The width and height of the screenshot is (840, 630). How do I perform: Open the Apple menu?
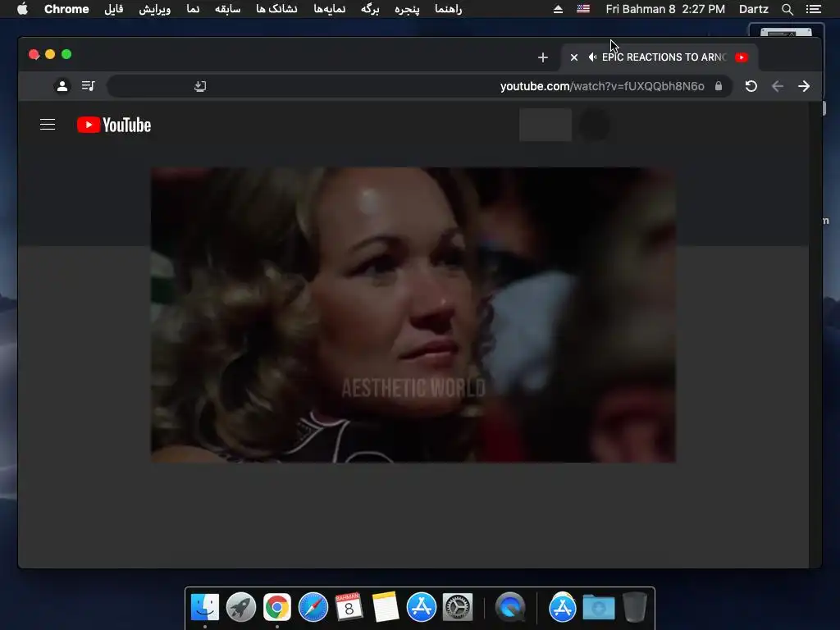22,9
